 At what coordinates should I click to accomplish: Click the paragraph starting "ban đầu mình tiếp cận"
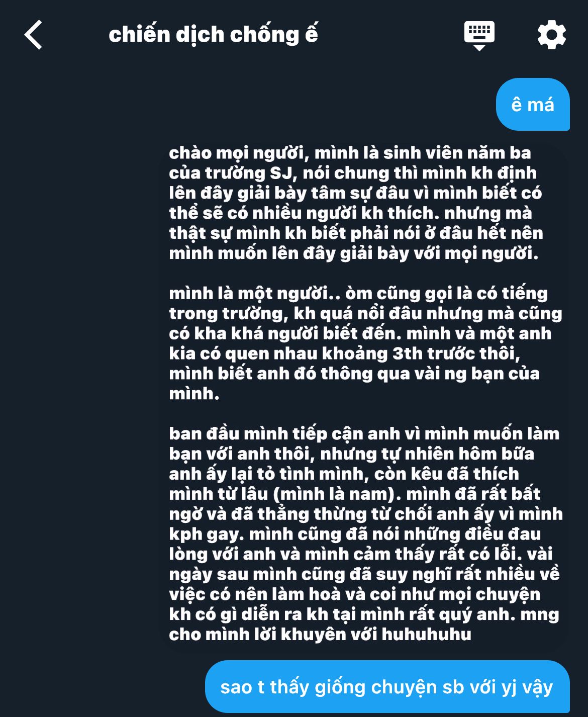tap(366, 533)
